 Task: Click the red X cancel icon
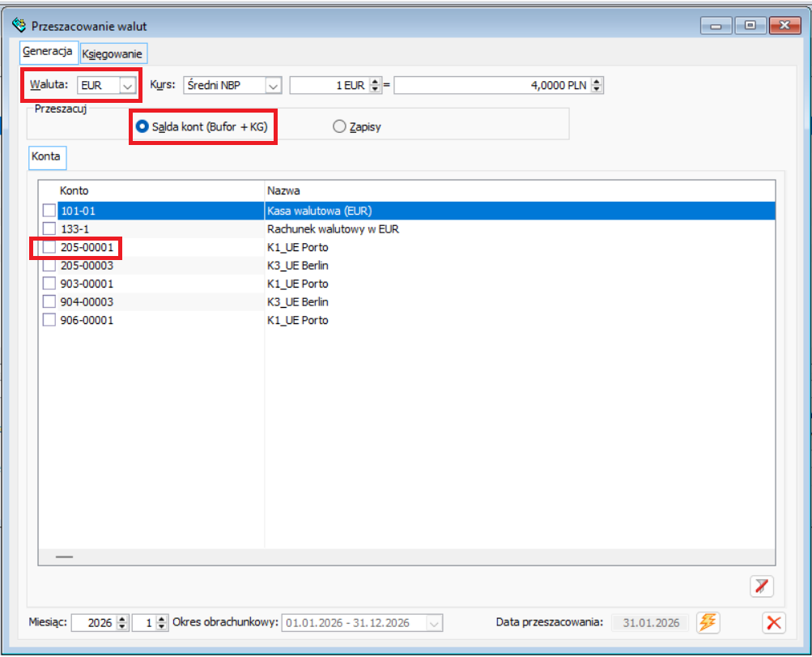point(775,622)
